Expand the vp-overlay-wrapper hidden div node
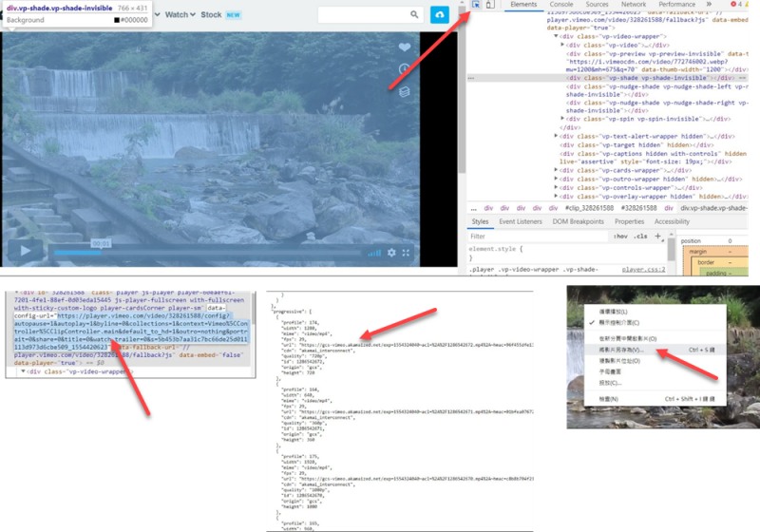Image resolution: width=760 pixels, height=532 pixels. (556, 197)
